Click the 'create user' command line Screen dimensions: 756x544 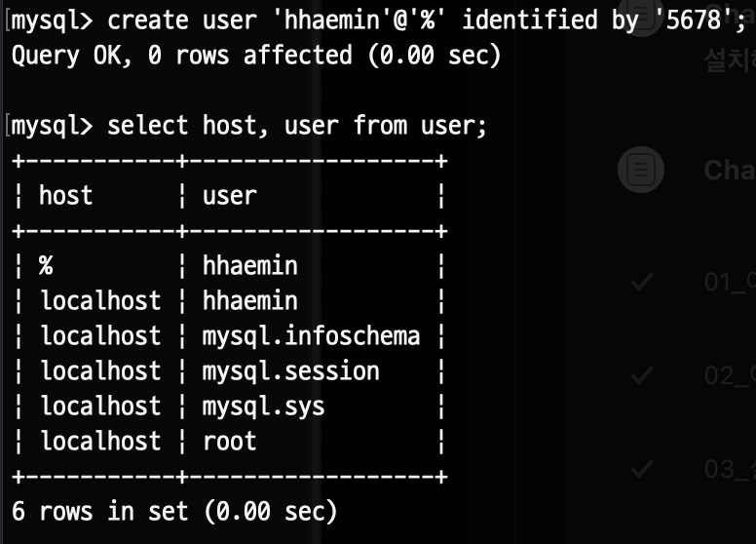pos(378,20)
